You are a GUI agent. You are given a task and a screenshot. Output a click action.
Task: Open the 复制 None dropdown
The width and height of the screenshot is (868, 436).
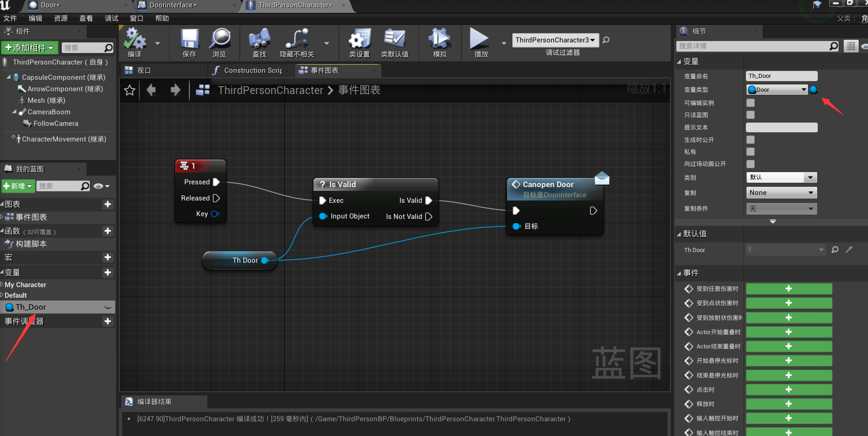coord(781,193)
